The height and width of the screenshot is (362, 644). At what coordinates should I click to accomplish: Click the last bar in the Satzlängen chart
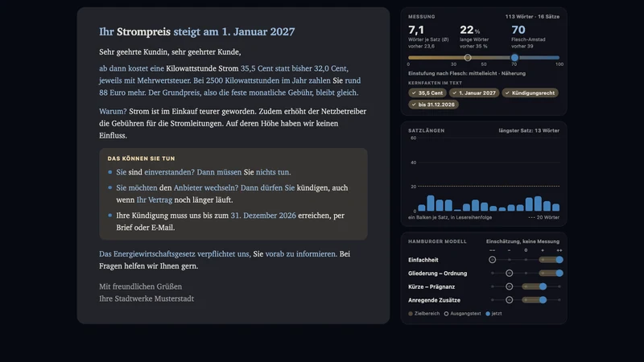pyautogui.click(x=555, y=208)
